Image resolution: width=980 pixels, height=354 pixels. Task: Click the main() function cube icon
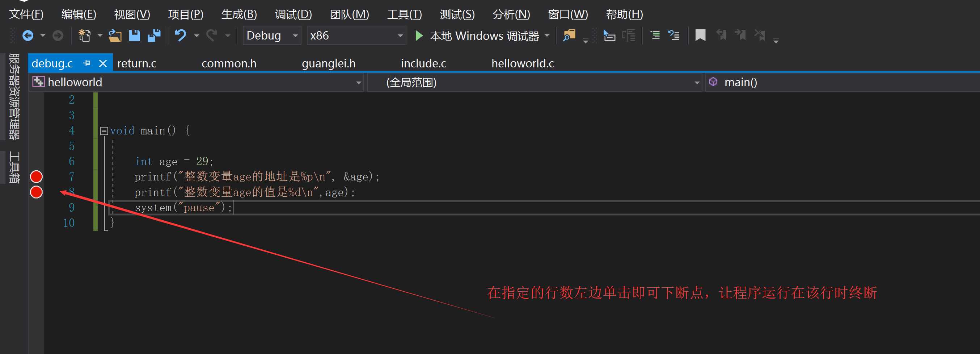(x=713, y=82)
